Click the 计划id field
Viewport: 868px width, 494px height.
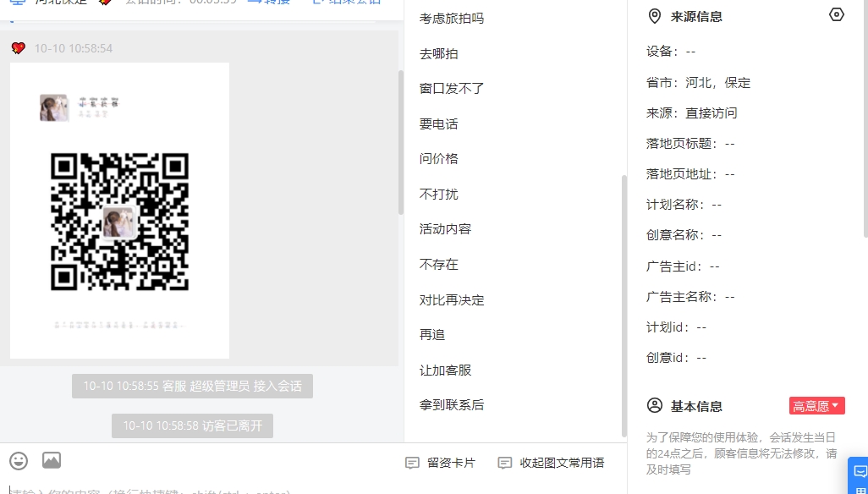(677, 327)
